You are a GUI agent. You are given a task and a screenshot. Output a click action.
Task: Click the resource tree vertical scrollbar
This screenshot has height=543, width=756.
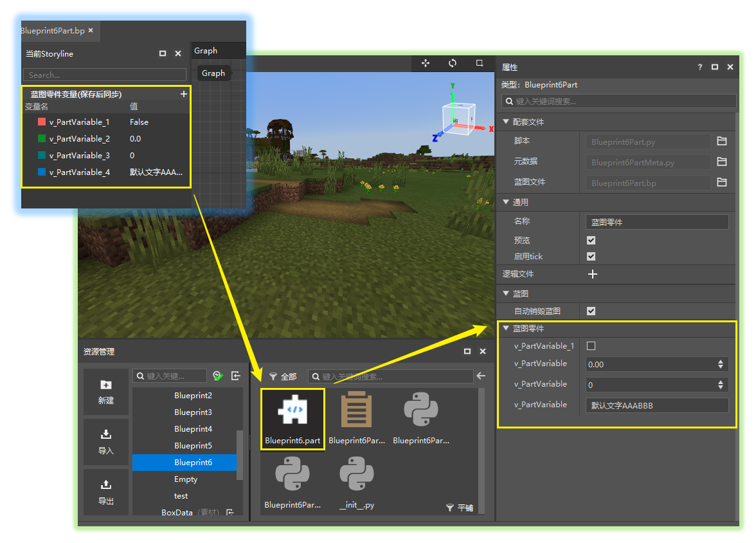pos(240,455)
